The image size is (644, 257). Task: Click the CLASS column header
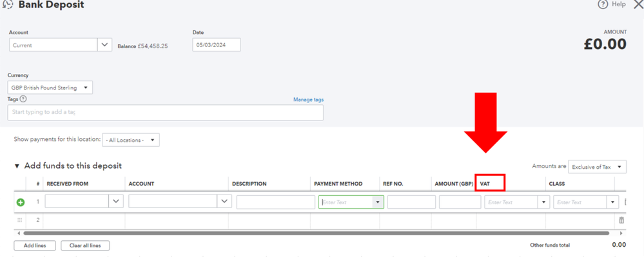click(556, 184)
